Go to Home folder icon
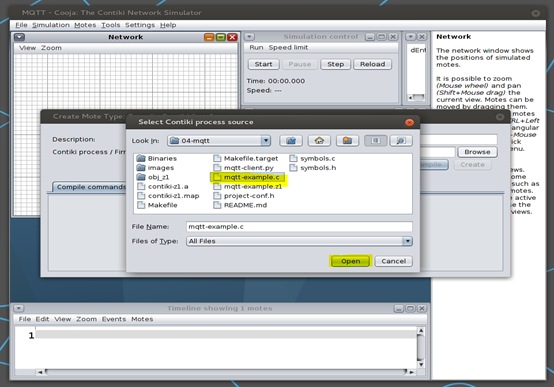Viewport: 554px width, 387px height. tap(319, 141)
